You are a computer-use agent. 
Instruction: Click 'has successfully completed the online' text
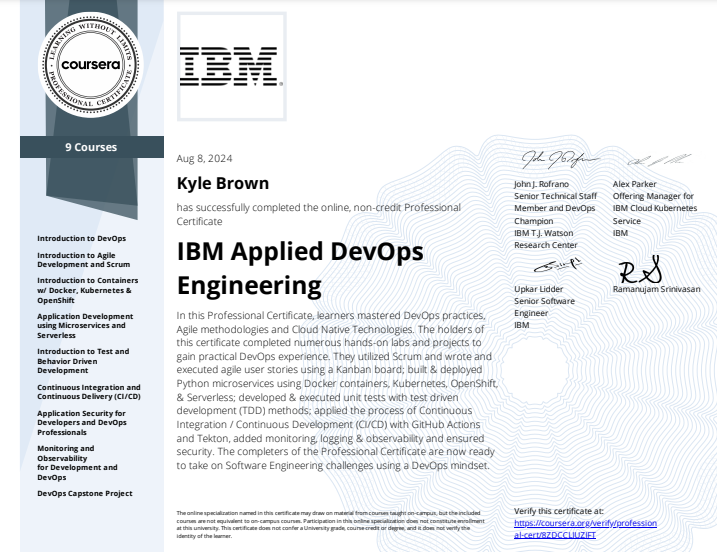318,214
